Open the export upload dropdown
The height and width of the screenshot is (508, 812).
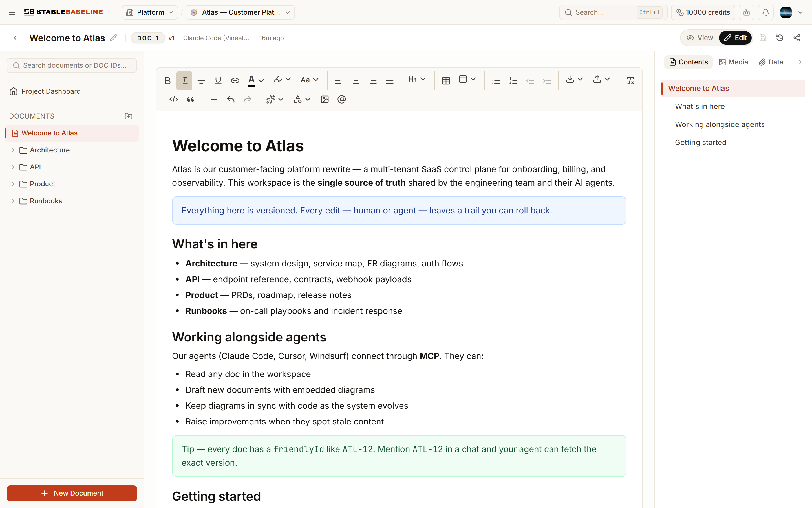pyautogui.click(x=601, y=79)
